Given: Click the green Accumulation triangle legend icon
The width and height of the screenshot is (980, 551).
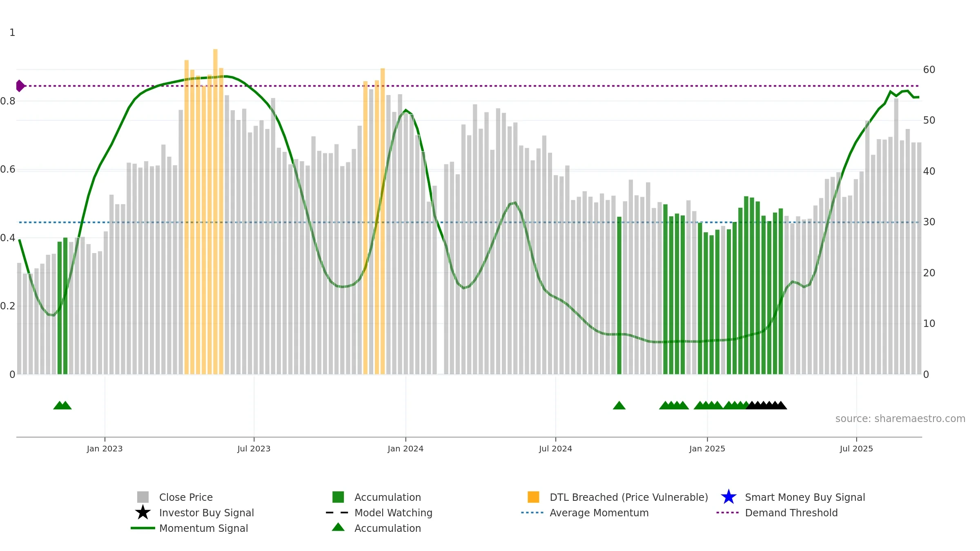Looking at the screenshot, I should point(338,527).
